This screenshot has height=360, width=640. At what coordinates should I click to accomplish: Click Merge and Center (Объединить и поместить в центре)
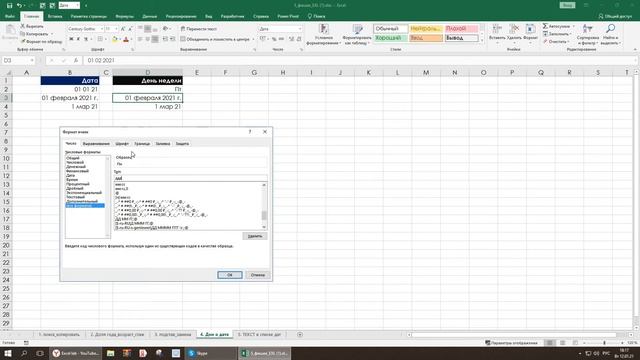(215, 39)
